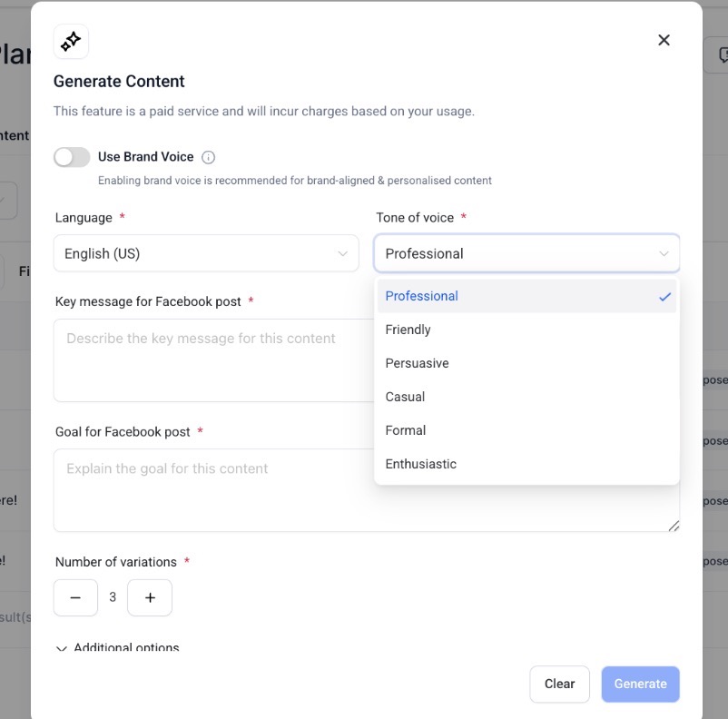Screen dimensions: 728x719
Task: Choose the Friendly tone option
Action: click(x=526, y=330)
